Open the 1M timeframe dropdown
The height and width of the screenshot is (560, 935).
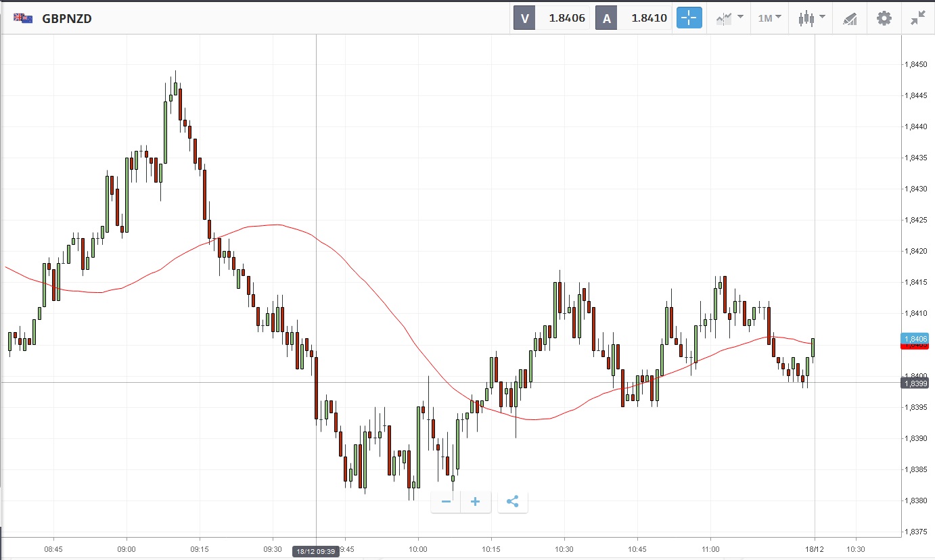(770, 18)
